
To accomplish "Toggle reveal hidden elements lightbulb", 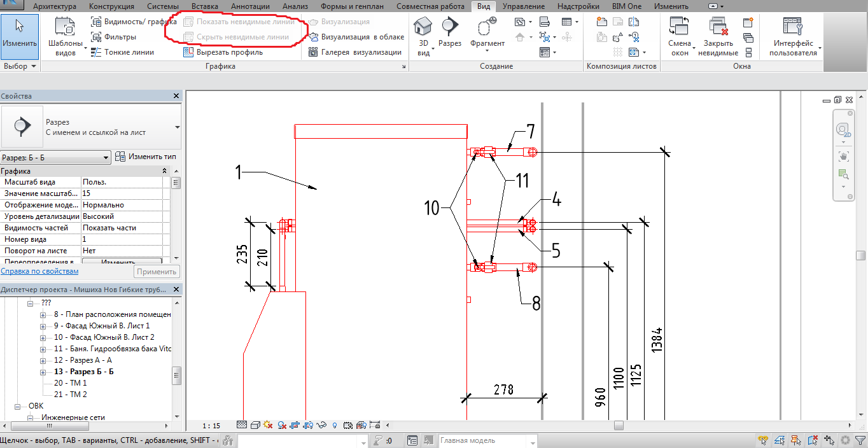I will click(335, 425).
